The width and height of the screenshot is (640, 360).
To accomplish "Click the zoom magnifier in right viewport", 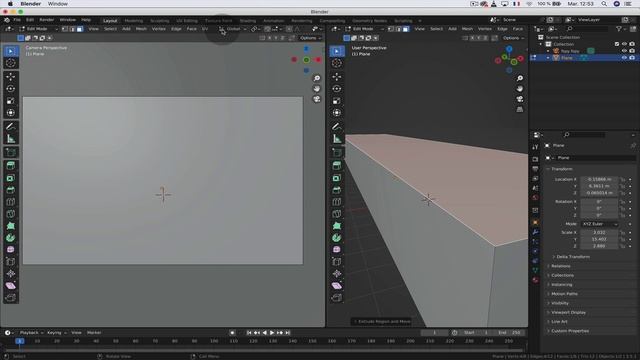I will coord(520,78).
